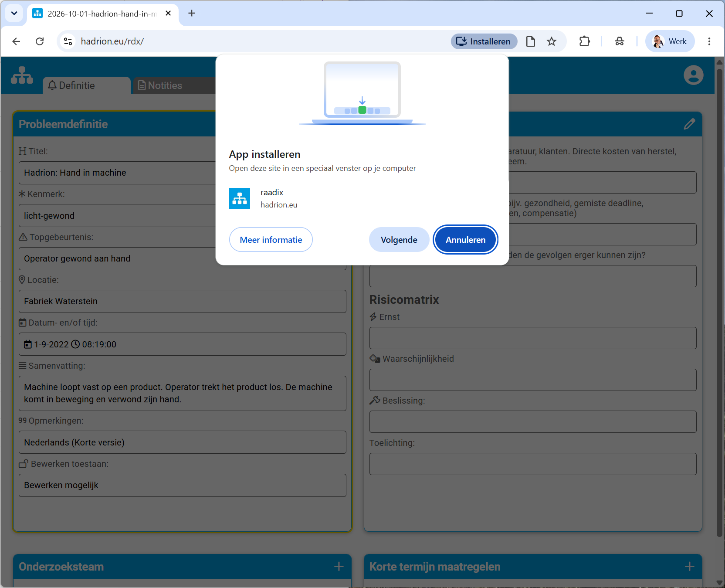
Task: Click the pencil edit icon on the panel
Action: 689,124
